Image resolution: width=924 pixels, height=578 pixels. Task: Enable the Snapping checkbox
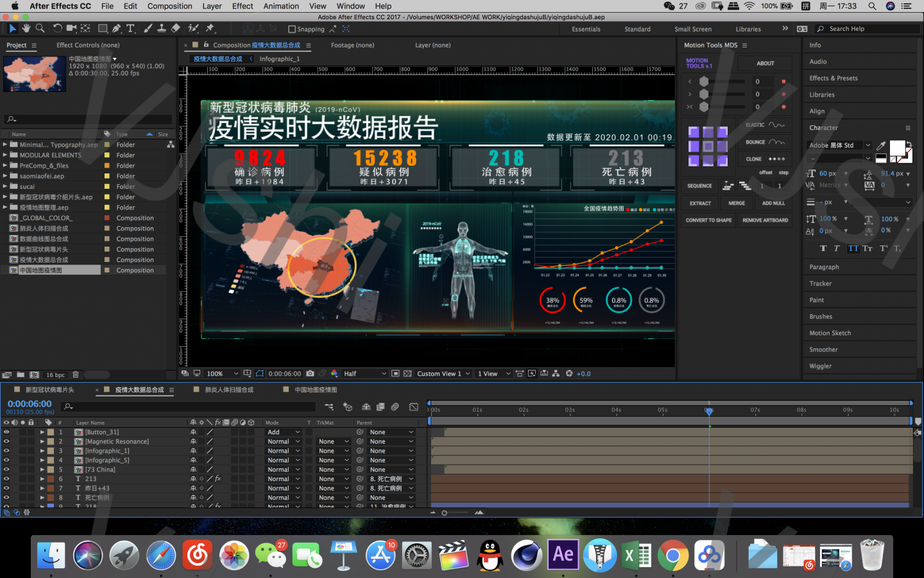click(x=292, y=29)
